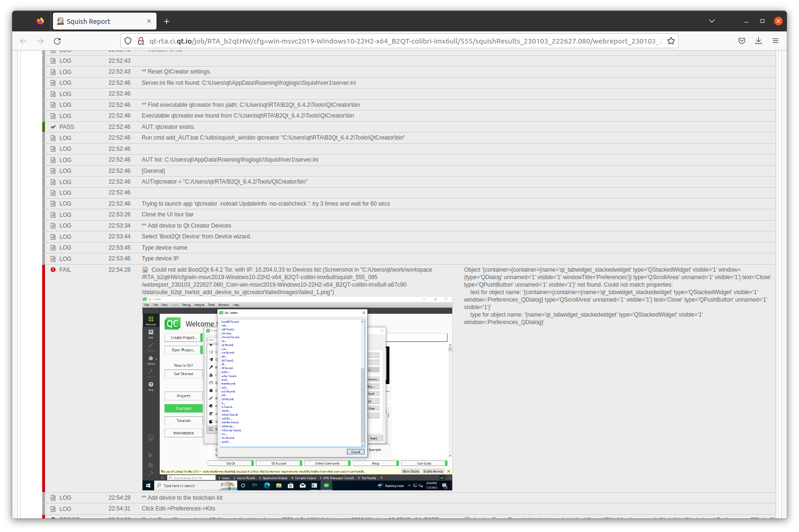Click the green PASS checkmark icon

[x=53, y=127]
